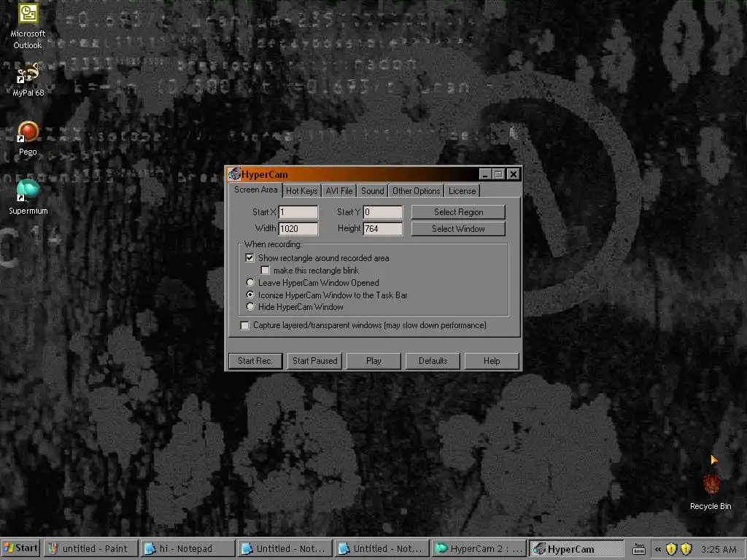
Task: Close the HyperCam window
Action: (x=513, y=174)
